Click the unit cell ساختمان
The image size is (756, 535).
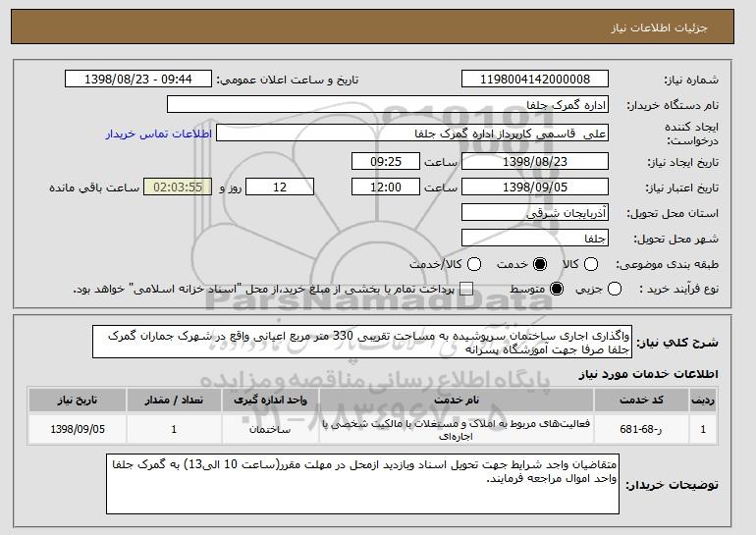click(x=270, y=429)
